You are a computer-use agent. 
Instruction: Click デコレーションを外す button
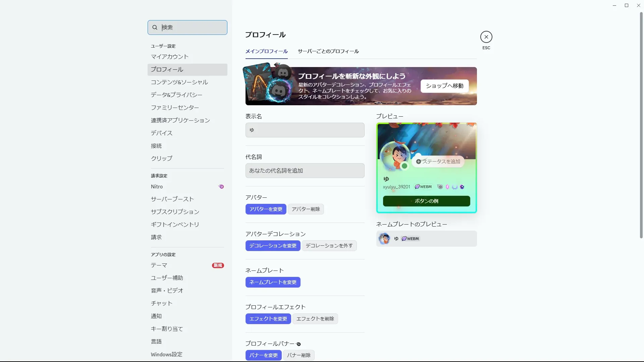click(x=329, y=246)
